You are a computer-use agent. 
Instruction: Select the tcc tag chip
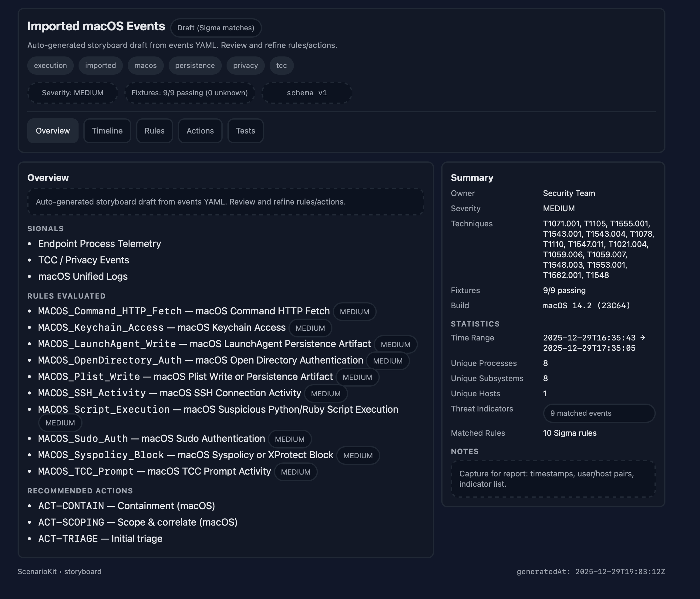281,66
